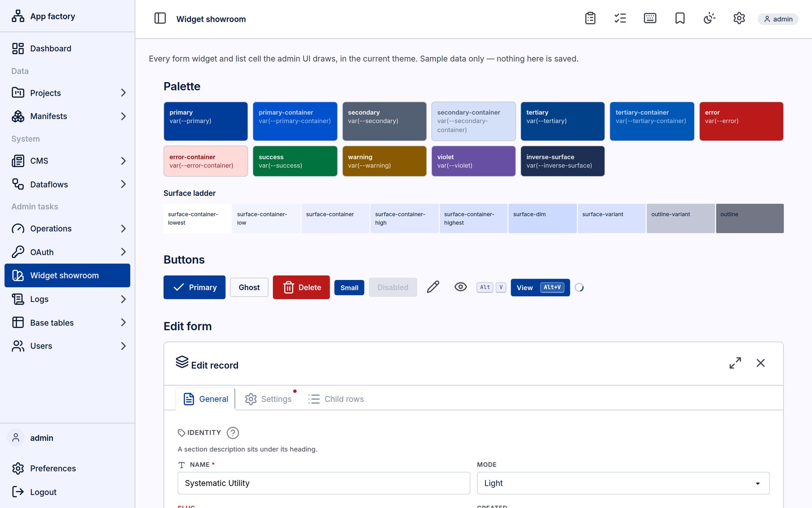Image resolution: width=812 pixels, height=508 pixels.
Task: Toggle the sidebar panel icon
Action: 160,19
